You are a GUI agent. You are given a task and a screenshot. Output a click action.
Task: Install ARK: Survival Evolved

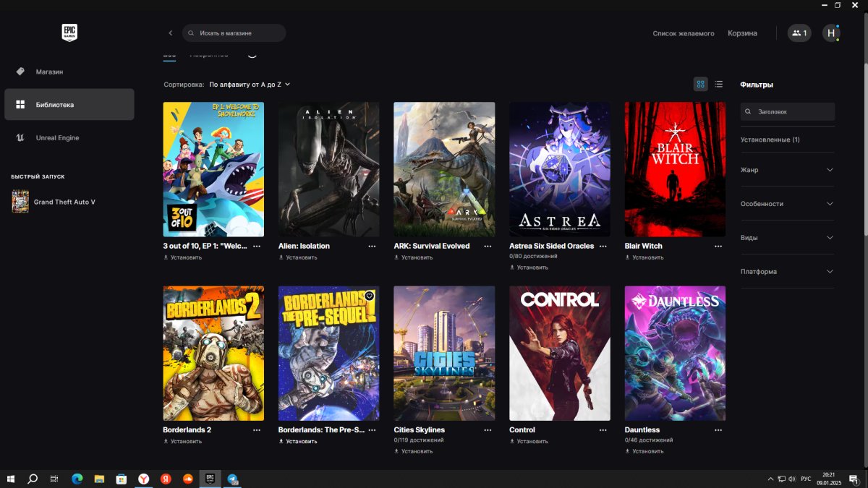click(413, 257)
